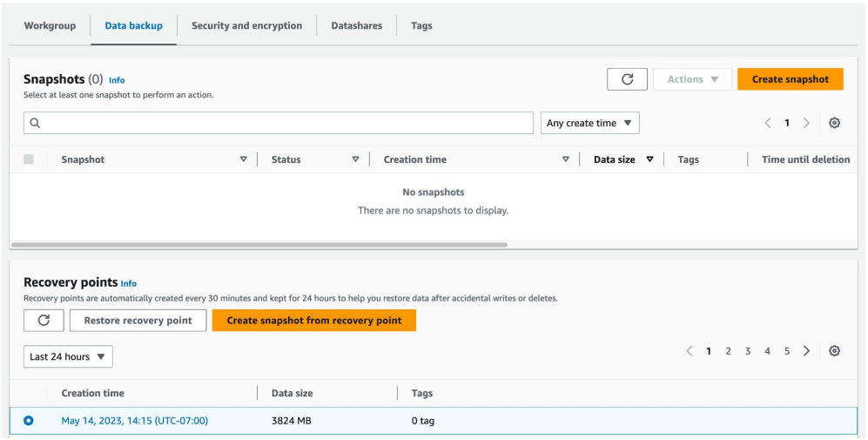Toggle the select-all snapshots checkbox
Image resolution: width=868 pixels, height=440 pixels.
pos(29,159)
